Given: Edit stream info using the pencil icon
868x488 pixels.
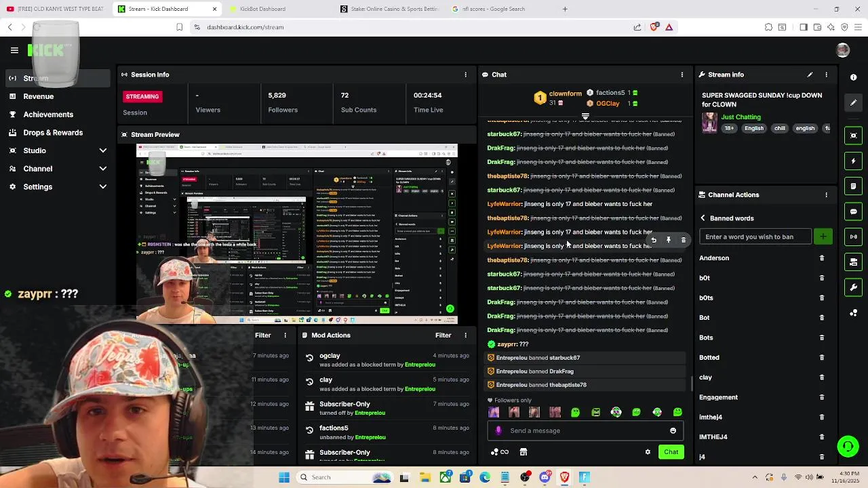Looking at the screenshot, I should pyautogui.click(x=810, y=75).
